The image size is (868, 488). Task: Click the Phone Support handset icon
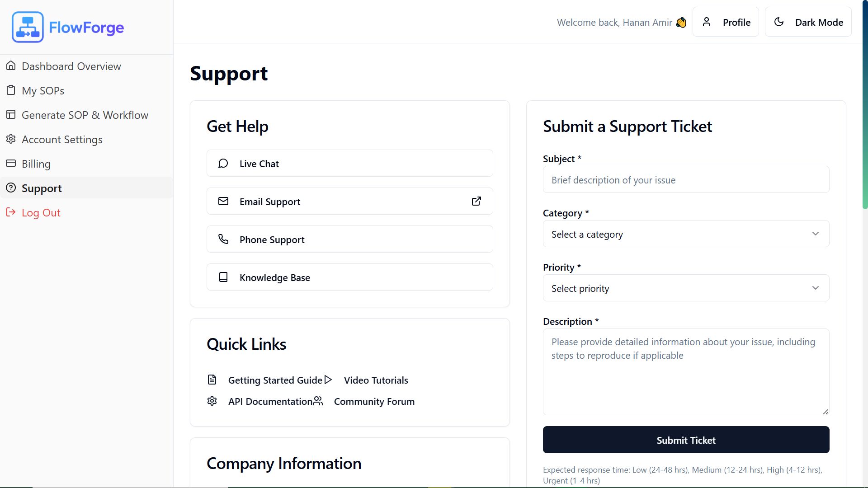pyautogui.click(x=223, y=239)
